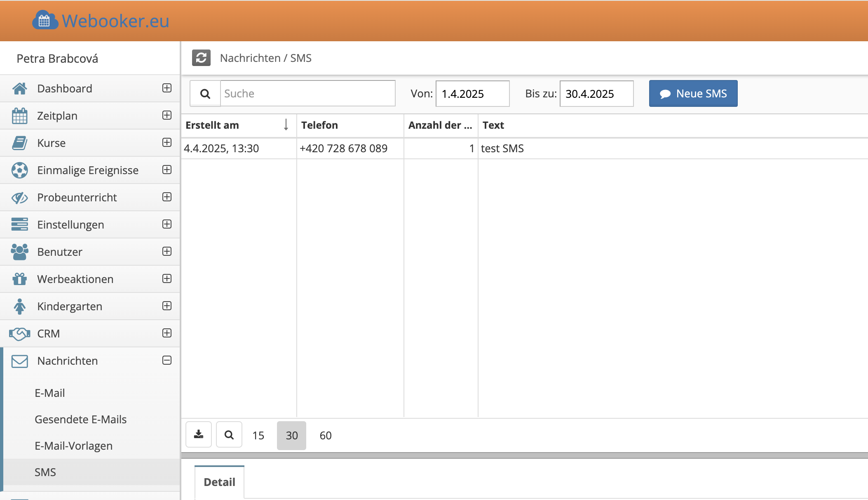Expand the Dashboard menu section
This screenshot has height=500, width=868.
167,88
